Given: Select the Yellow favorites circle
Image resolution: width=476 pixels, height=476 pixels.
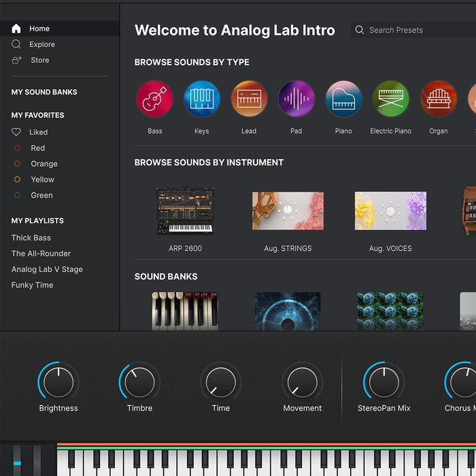Looking at the screenshot, I should pyautogui.click(x=17, y=180).
